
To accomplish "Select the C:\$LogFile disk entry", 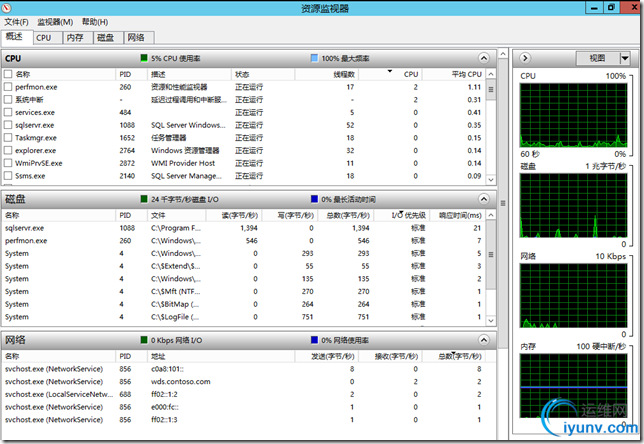I will click(244, 317).
